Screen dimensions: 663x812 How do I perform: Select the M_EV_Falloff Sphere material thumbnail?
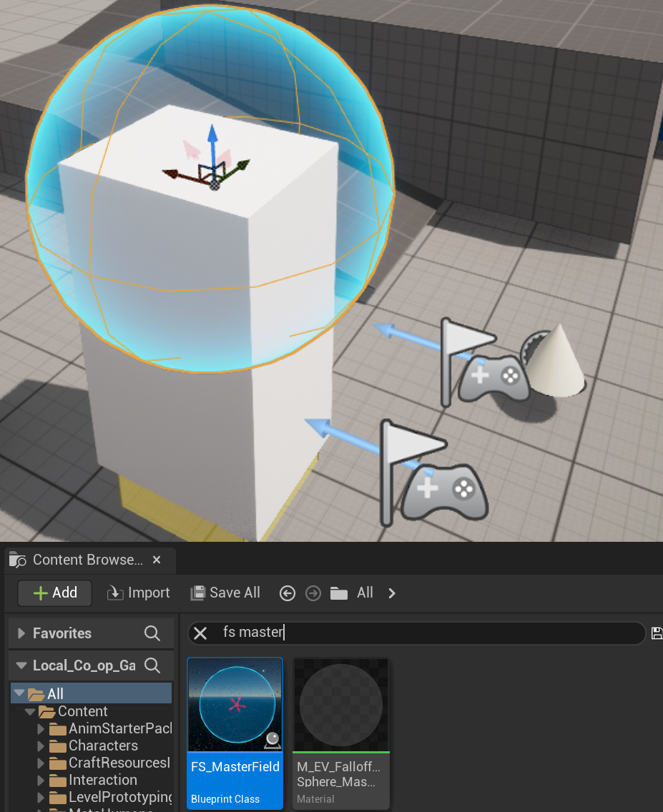341,705
